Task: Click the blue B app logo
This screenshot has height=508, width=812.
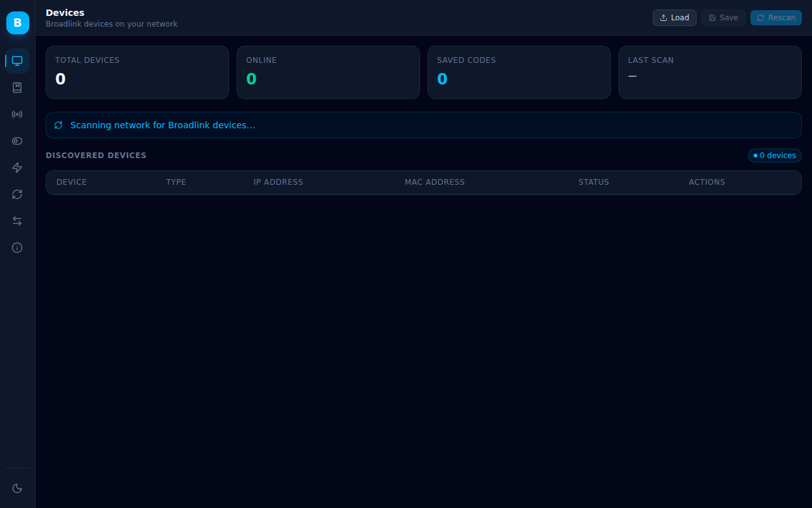Action: (x=17, y=23)
